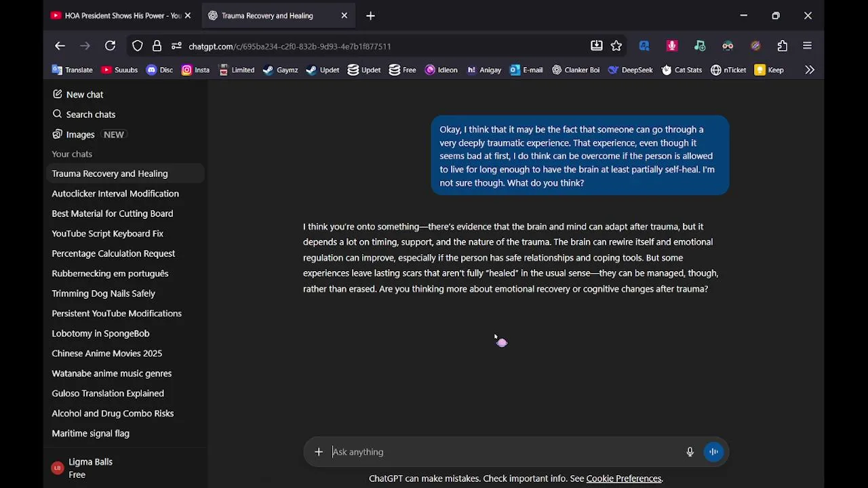868x488 pixels.
Task: Click the blue translate extension icon
Action: (x=644, y=46)
